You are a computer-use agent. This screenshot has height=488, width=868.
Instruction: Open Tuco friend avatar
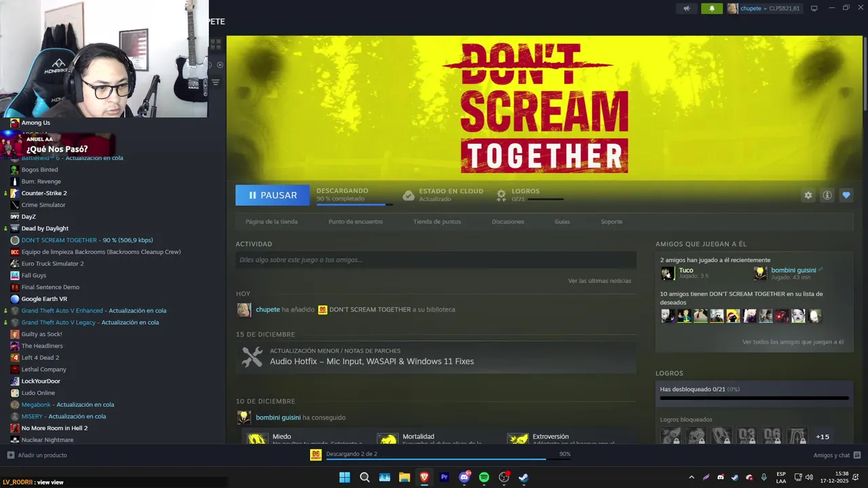pyautogui.click(x=668, y=273)
